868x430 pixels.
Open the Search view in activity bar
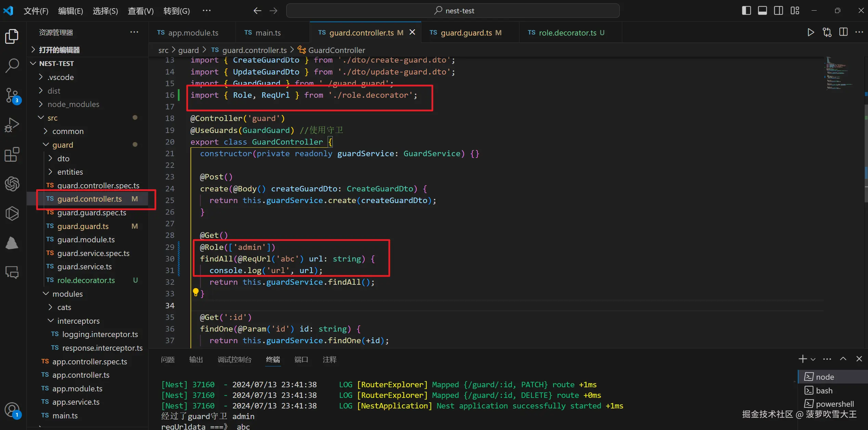point(12,65)
